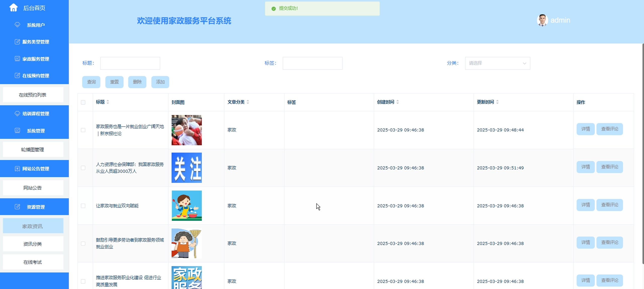
Task: Click the 家政服务管理 picture icon
Action: tap(17, 59)
